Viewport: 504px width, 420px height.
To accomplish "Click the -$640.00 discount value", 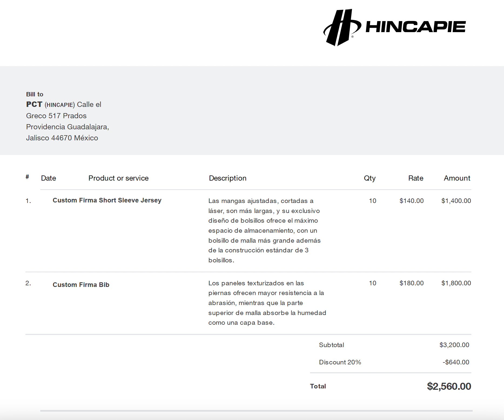I will coord(456,362).
